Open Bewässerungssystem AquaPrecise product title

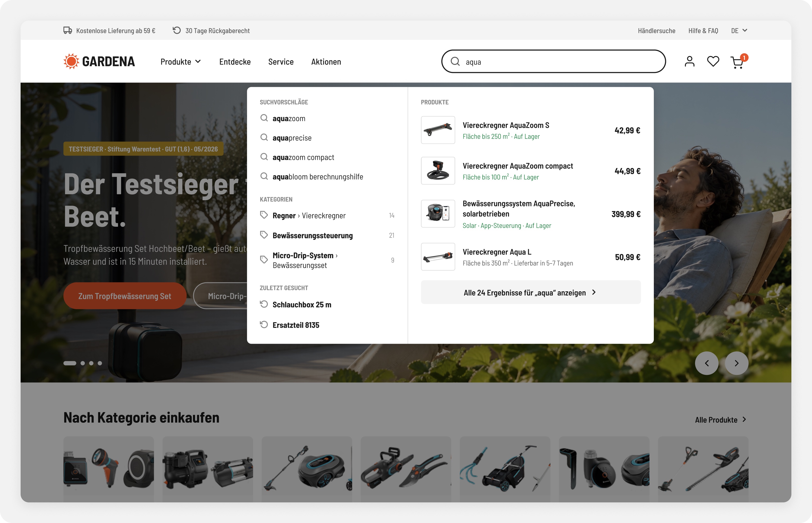[519, 208]
